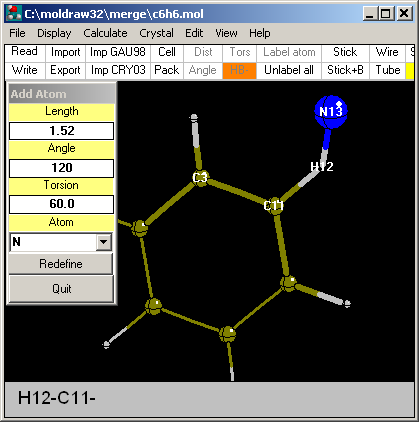Click the MolDraw application icon in title bar
The height and width of the screenshot is (422, 419).
[14, 14]
